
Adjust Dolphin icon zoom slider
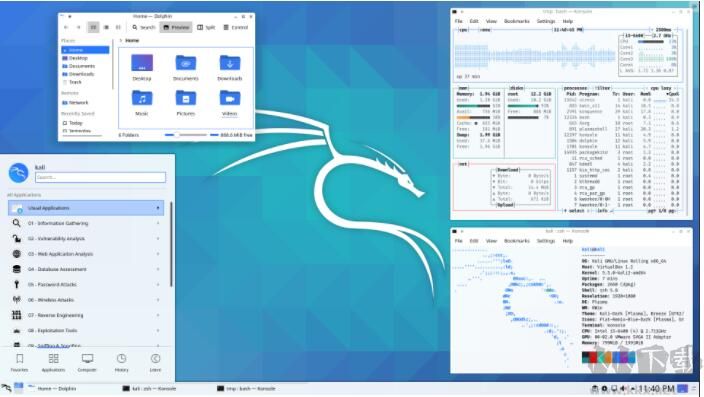[185, 135]
